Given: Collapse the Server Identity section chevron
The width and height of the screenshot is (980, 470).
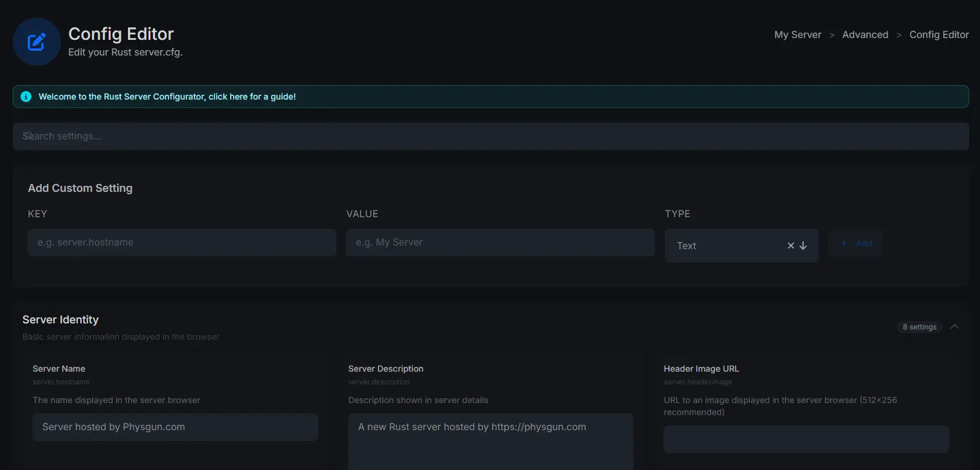Looking at the screenshot, I should pyautogui.click(x=955, y=326).
